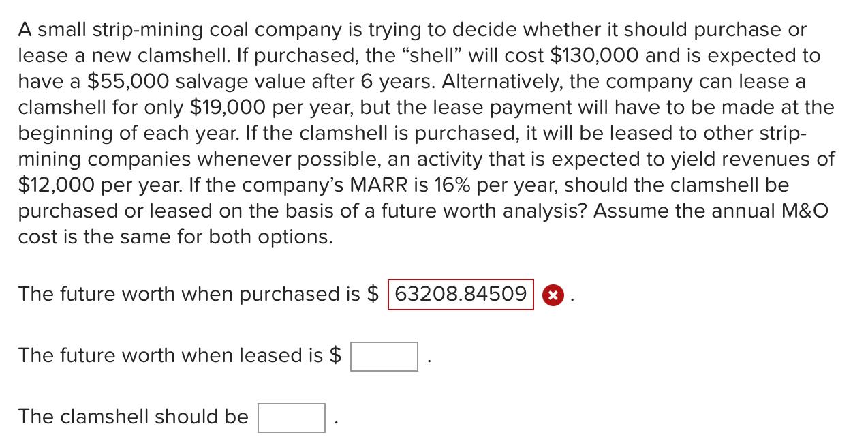Focus the box after 'clamshell should be'
The height and width of the screenshot is (448, 868).
(291, 417)
